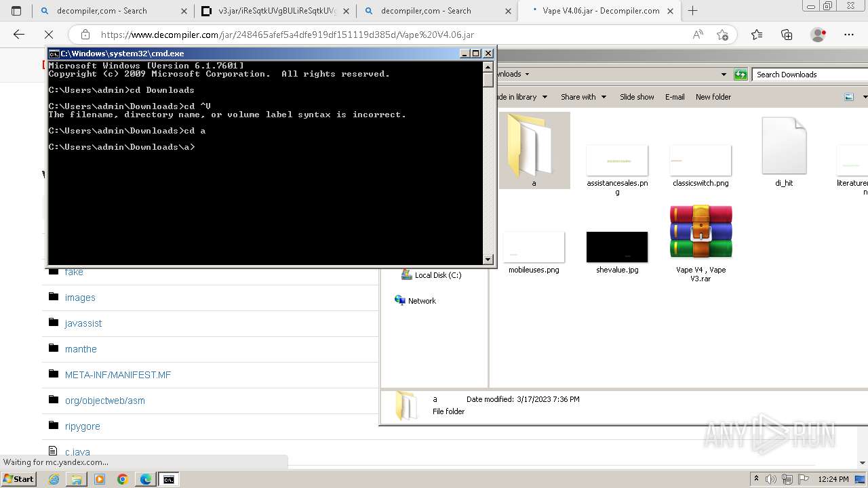
Task: Close the v3.jar browser tab
Action: click(x=346, y=11)
